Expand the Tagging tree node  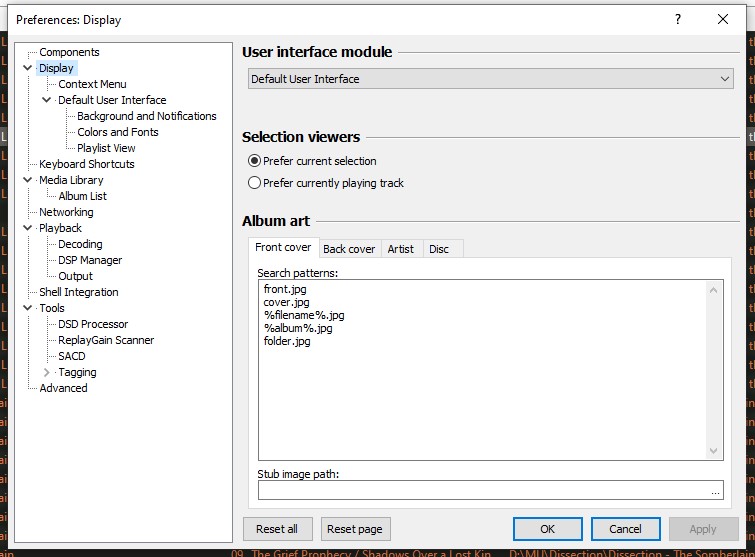coord(46,372)
